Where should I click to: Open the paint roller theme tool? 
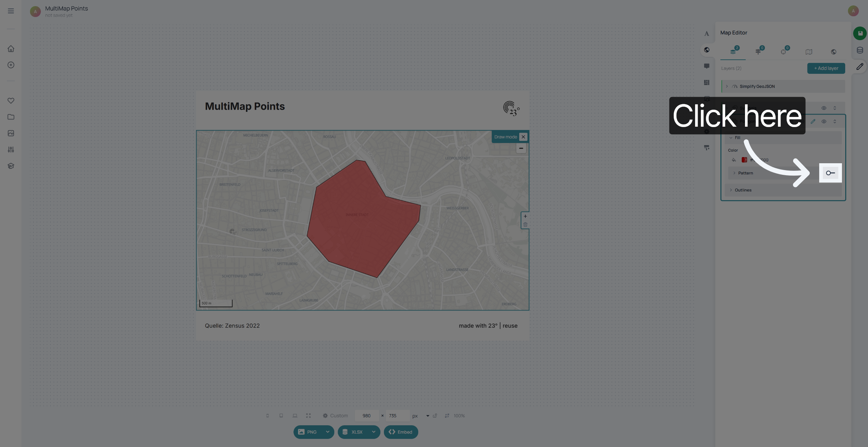[706, 148]
